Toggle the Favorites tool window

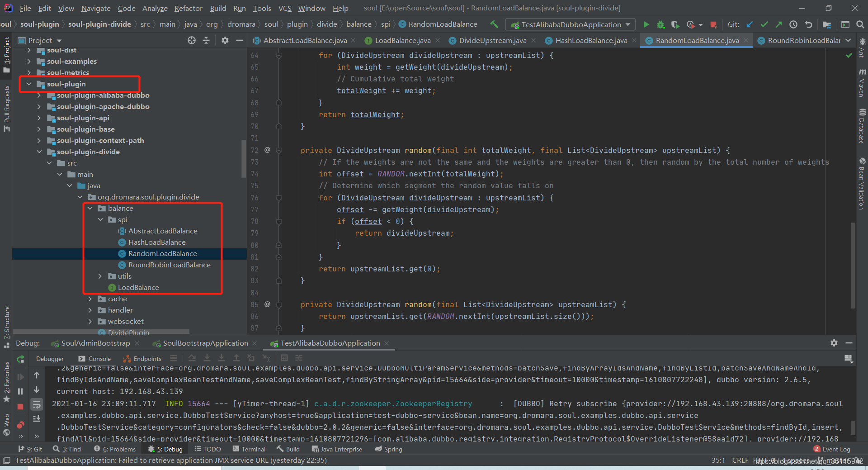[7, 382]
